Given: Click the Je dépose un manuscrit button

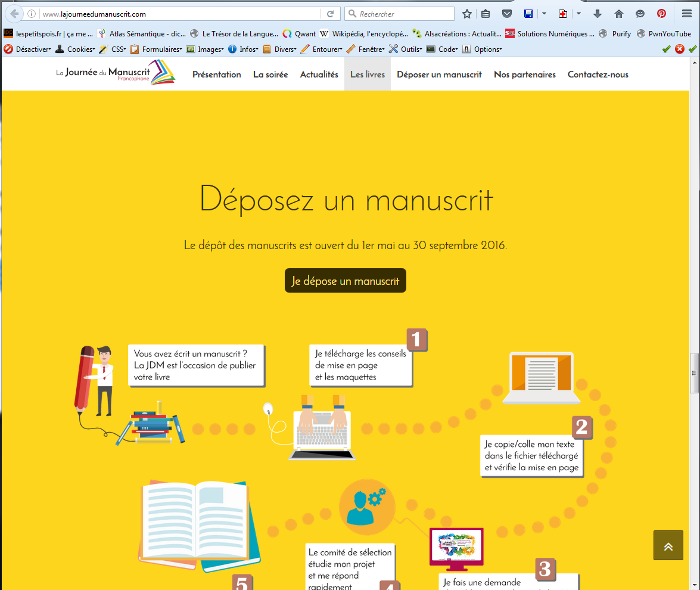Looking at the screenshot, I should (346, 281).
